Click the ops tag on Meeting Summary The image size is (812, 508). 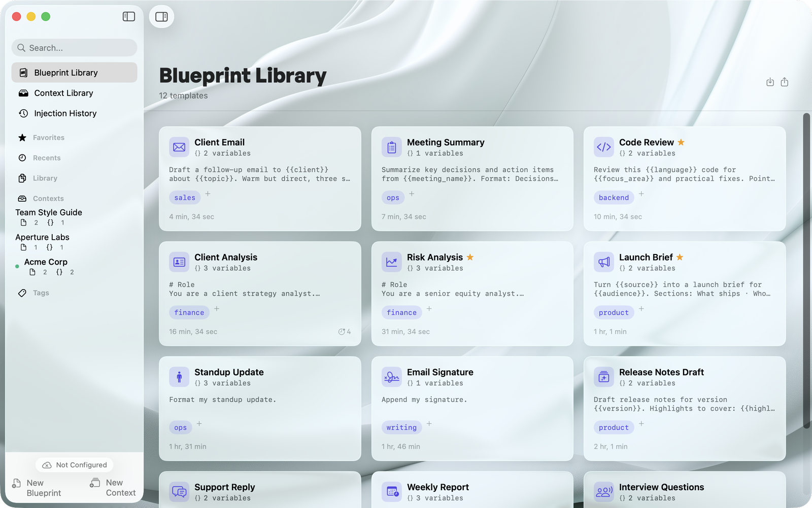point(393,198)
